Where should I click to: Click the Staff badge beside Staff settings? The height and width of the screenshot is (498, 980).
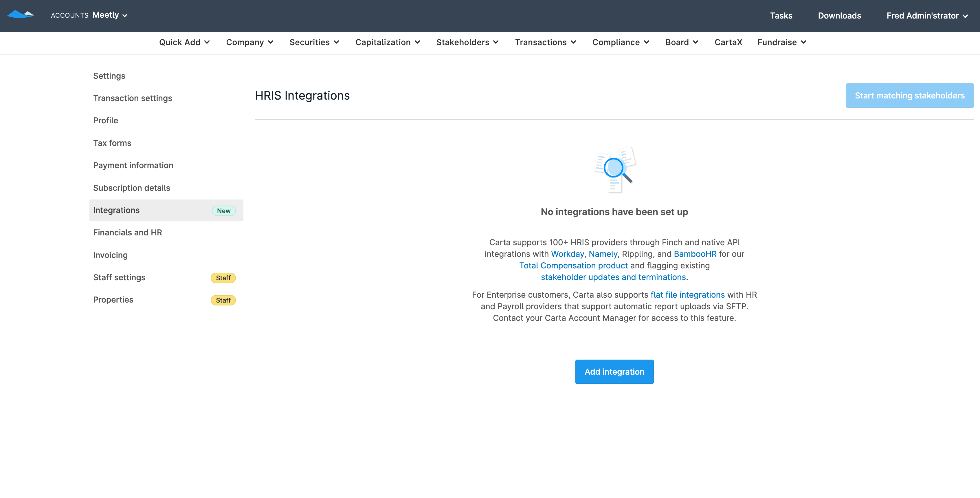coord(223,278)
